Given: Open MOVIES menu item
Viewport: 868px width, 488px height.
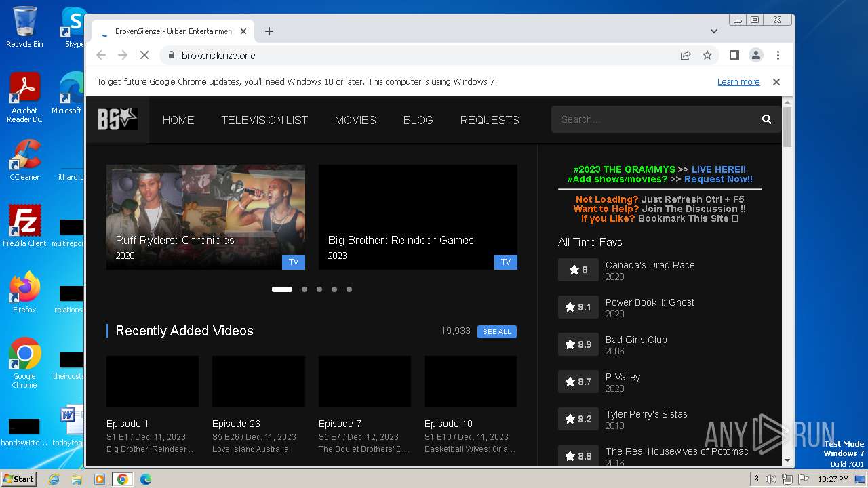Looking at the screenshot, I should (x=355, y=120).
